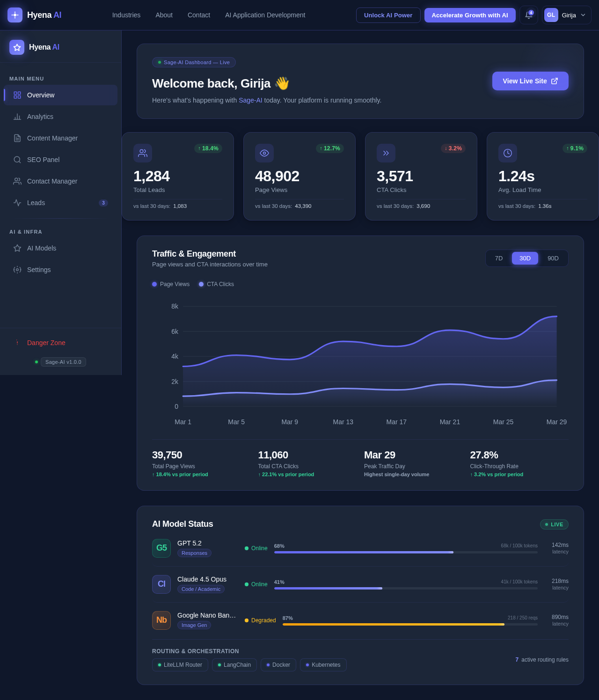Select the 7D time range tab
Screen dimensions: 599x700
point(499,258)
